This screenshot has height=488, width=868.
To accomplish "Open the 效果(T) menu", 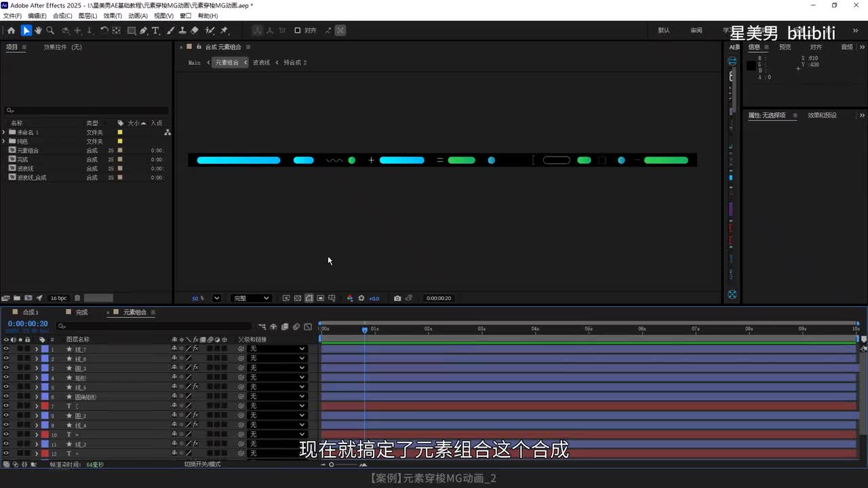I will [x=113, y=16].
